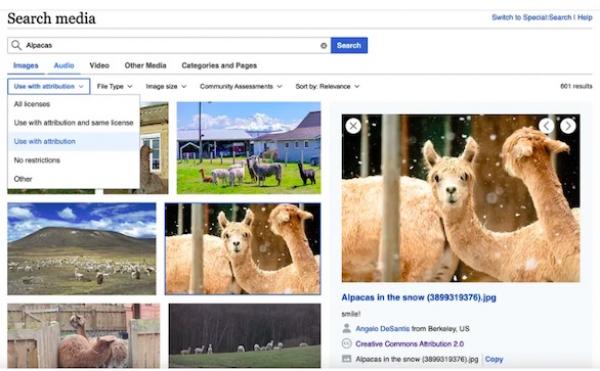
Task: Close the image preview panel
Action: click(x=353, y=126)
